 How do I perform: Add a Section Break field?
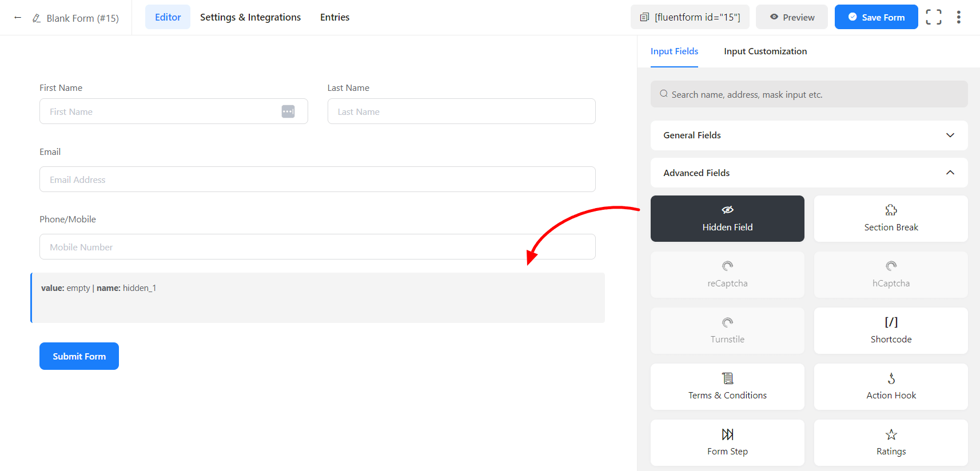pyautogui.click(x=890, y=218)
